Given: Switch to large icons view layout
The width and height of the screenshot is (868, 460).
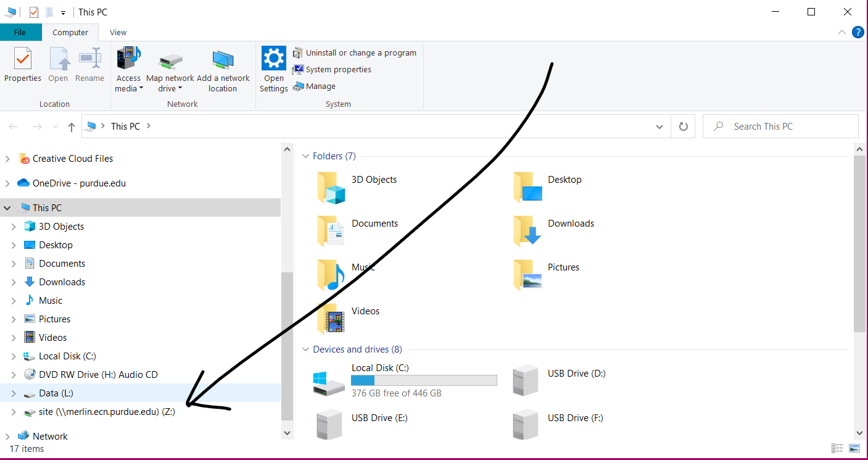Looking at the screenshot, I should tap(854, 448).
